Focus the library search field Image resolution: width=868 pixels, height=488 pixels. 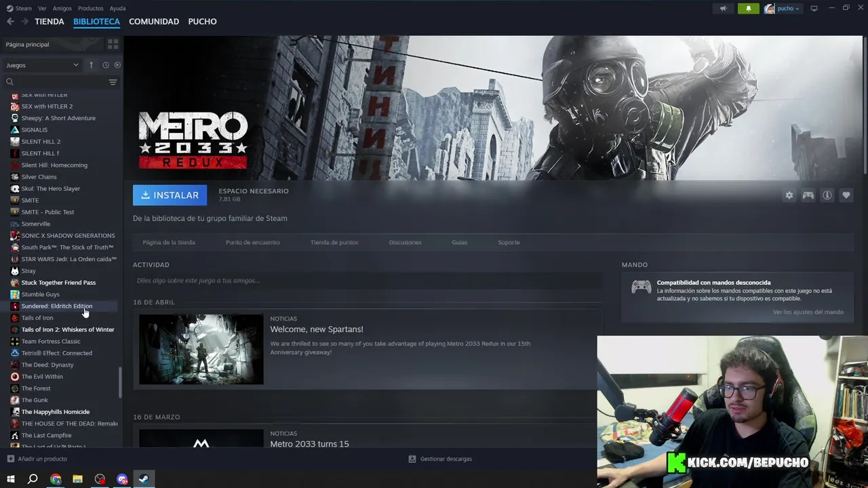[x=56, y=82]
